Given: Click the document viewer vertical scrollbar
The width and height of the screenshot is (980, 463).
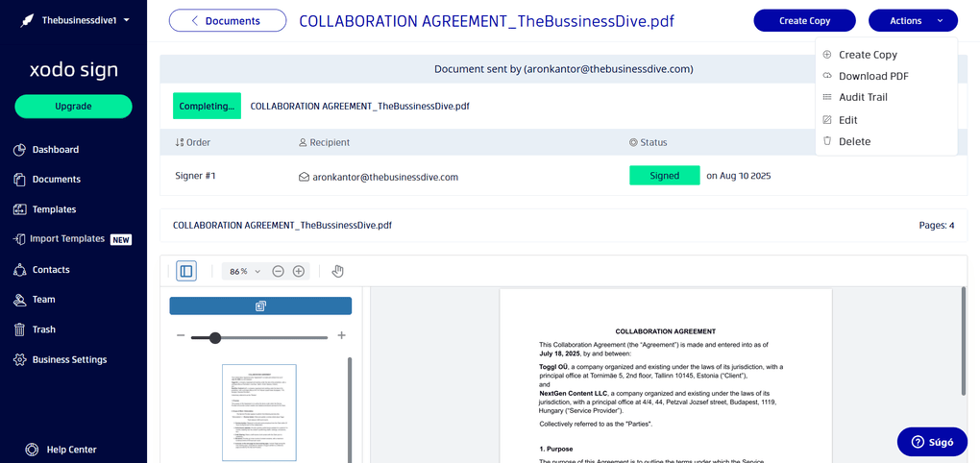Looking at the screenshot, I should click(x=965, y=341).
